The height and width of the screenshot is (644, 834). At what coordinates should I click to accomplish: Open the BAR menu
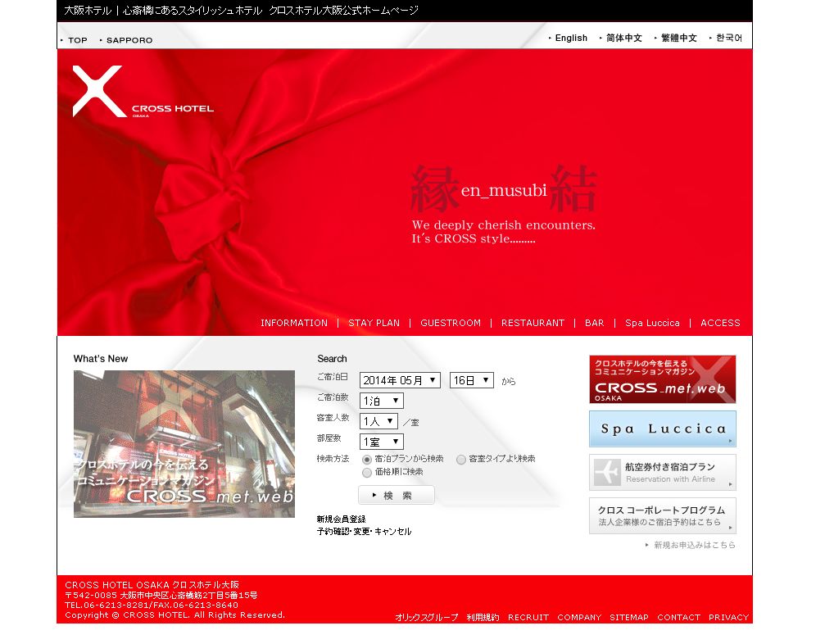pos(594,323)
